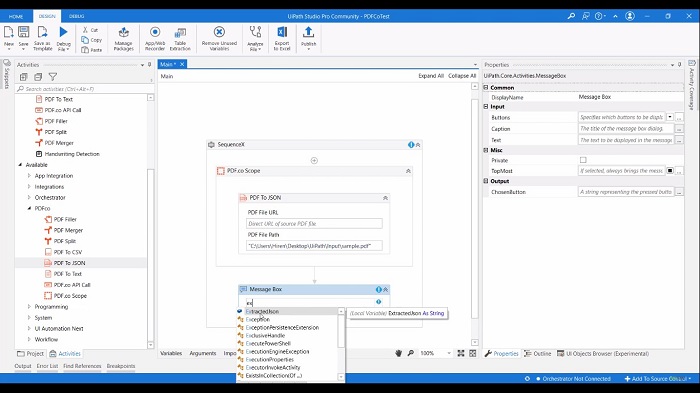This screenshot has width=700, height=393.
Task: Click the Paste tool
Action: (92, 50)
